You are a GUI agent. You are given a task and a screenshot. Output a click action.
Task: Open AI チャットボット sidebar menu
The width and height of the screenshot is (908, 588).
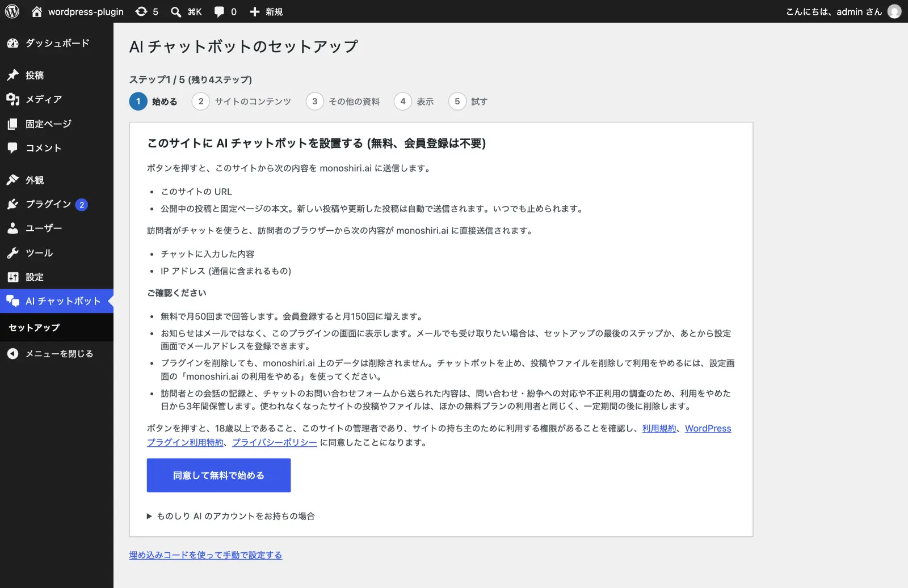[57, 301]
